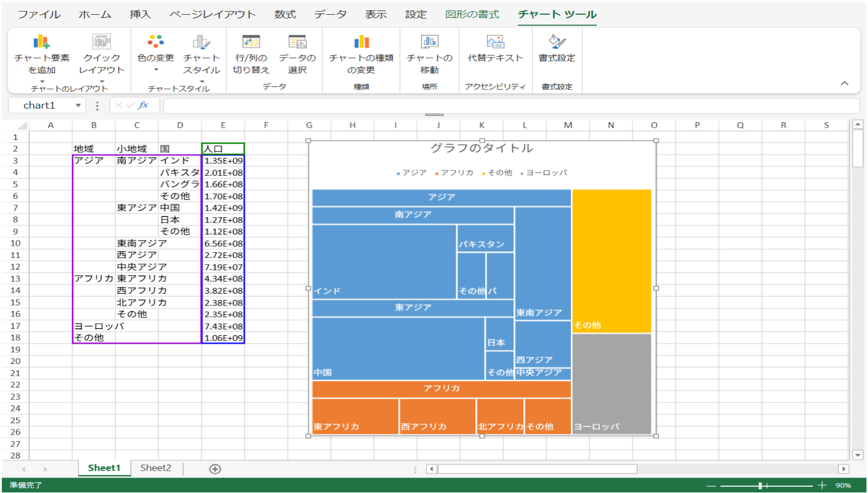Collapse the ribbon with the chevron

(x=845, y=83)
